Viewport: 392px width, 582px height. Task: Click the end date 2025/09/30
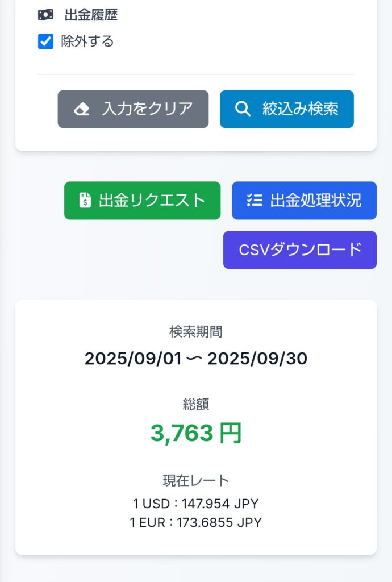[257, 359]
